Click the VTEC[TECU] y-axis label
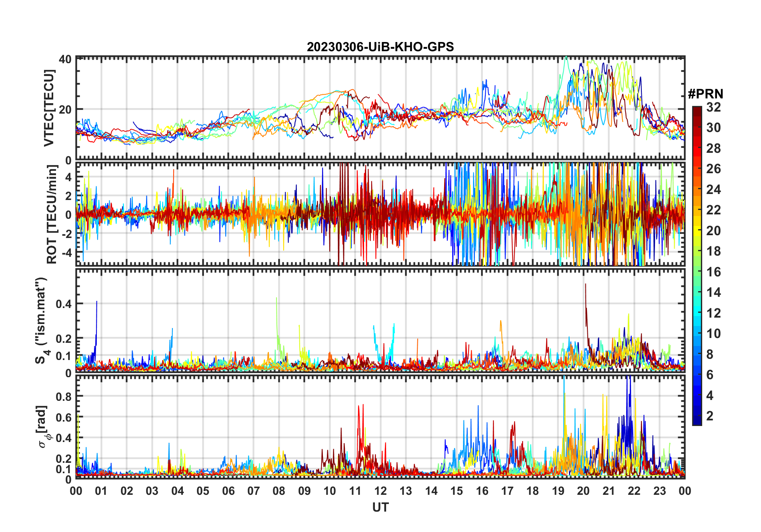This screenshot has height=532, width=761. pyautogui.click(x=48, y=108)
